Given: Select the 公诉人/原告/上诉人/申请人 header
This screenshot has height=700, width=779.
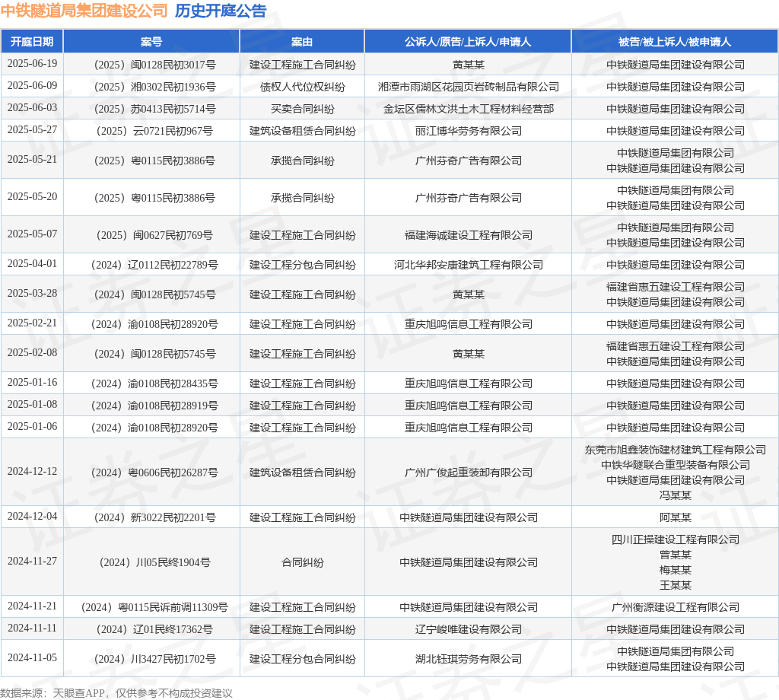Looking at the screenshot, I should pyautogui.click(x=468, y=42).
